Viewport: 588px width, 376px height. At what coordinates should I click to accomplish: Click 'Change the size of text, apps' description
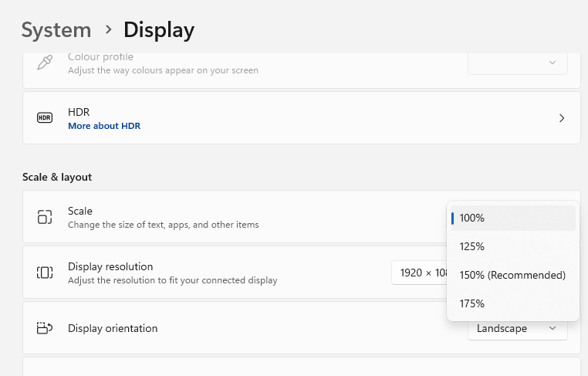[163, 225]
